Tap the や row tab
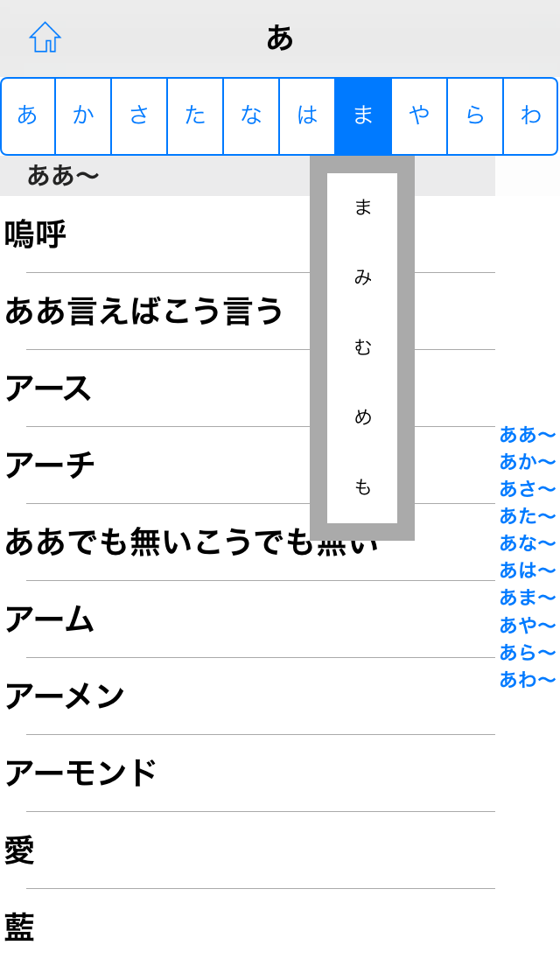 point(419,115)
